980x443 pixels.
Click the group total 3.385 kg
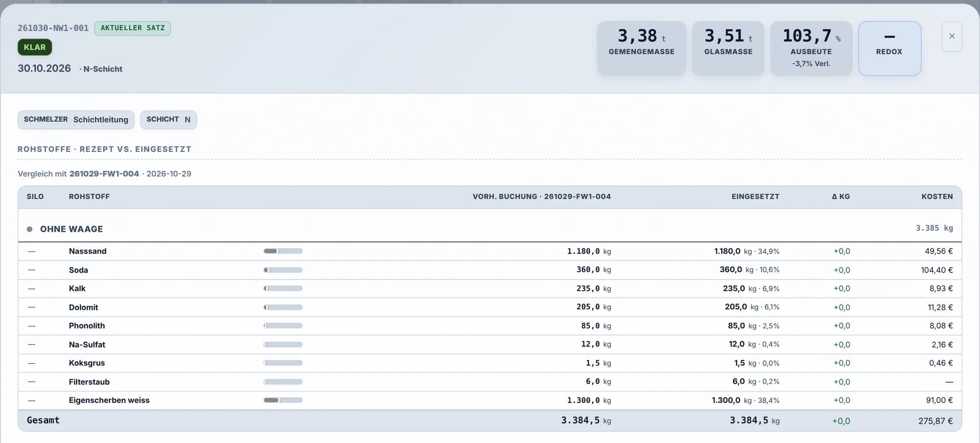coord(934,228)
